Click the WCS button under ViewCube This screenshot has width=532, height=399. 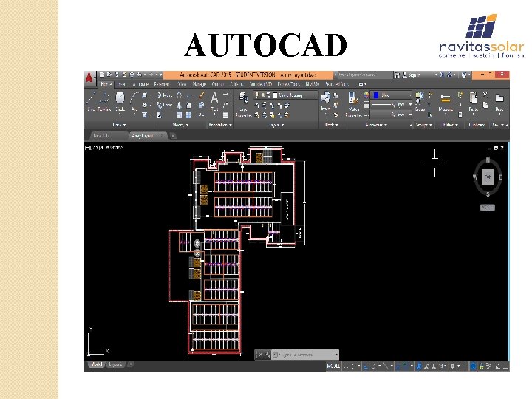coord(487,208)
